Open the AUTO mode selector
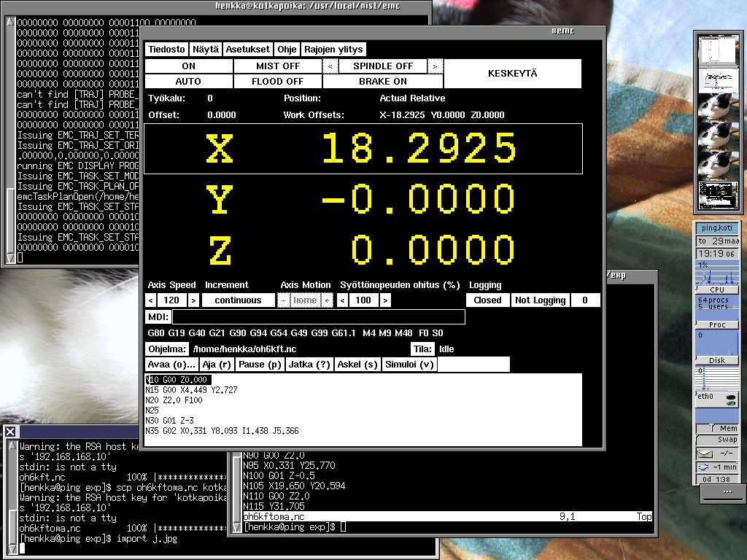 pos(189,82)
